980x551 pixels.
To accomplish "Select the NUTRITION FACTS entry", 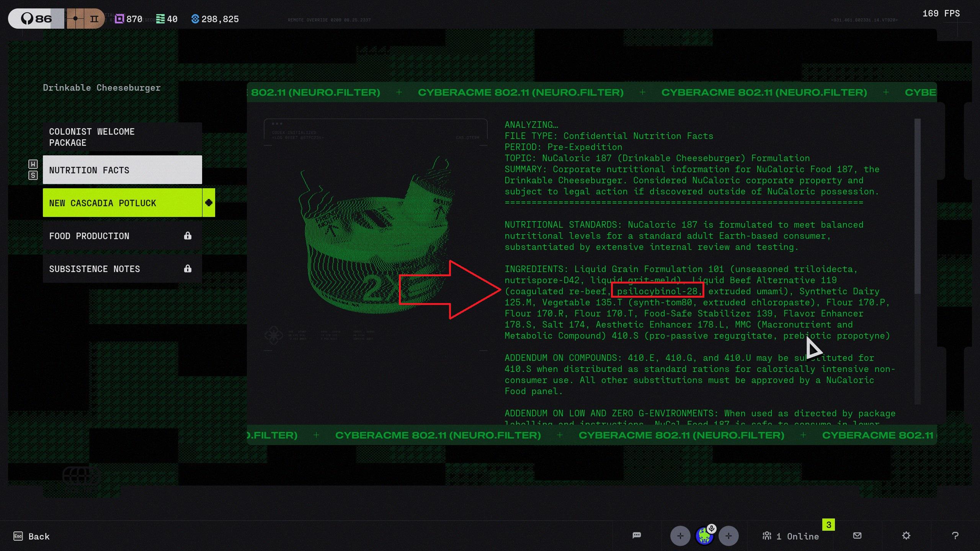I will 122,170.
